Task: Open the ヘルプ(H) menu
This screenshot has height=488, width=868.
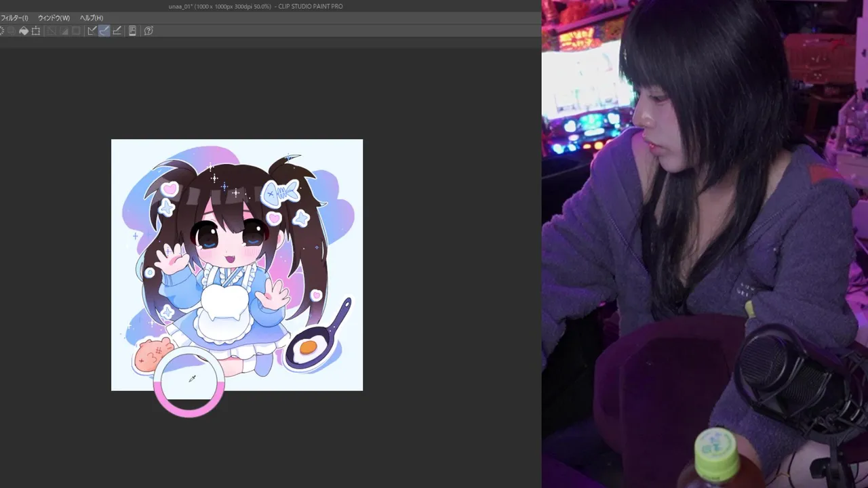Action: (92, 18)
